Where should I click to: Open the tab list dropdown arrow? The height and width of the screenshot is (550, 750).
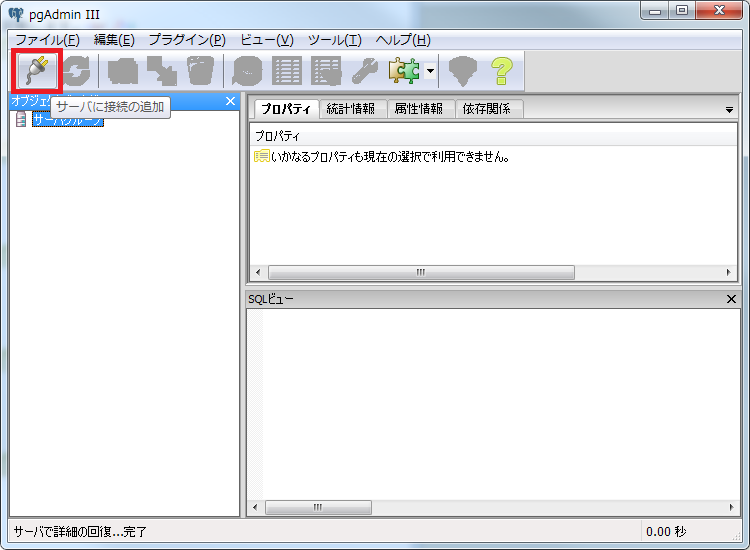click(x=729, y=109)
